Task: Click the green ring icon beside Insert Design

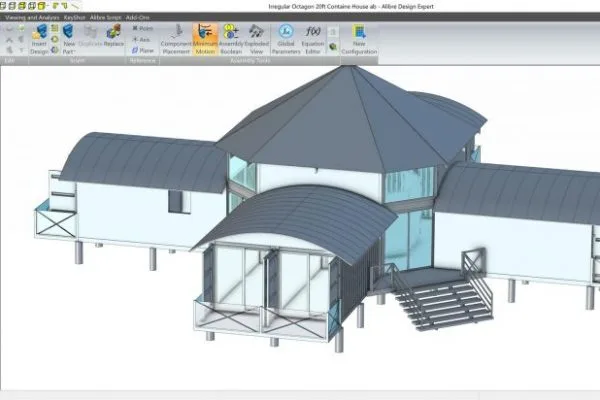Action: (55, 39)
